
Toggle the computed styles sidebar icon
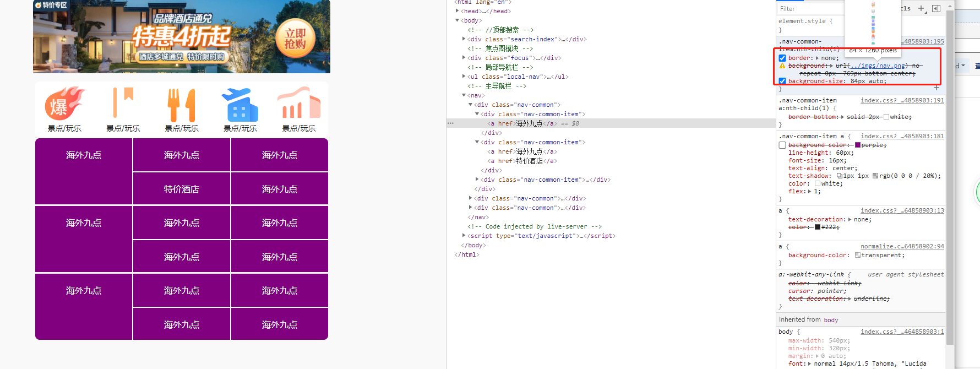pos(936,8)
